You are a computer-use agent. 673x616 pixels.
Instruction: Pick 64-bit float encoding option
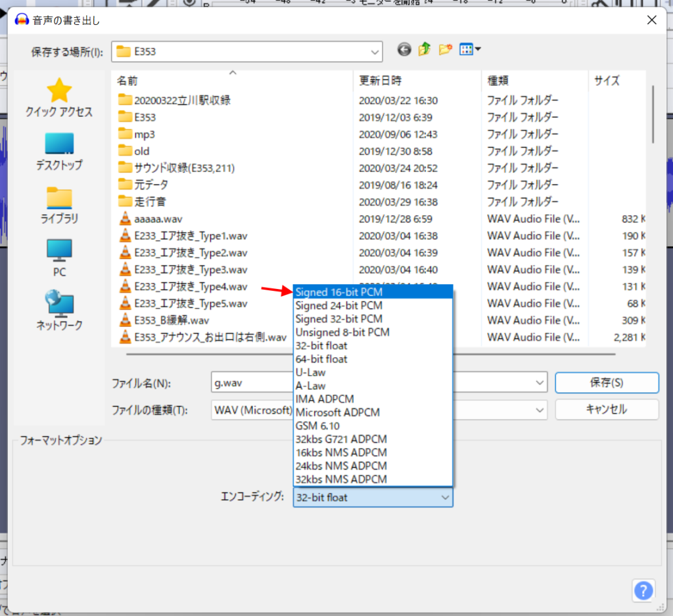pos(321,359)
